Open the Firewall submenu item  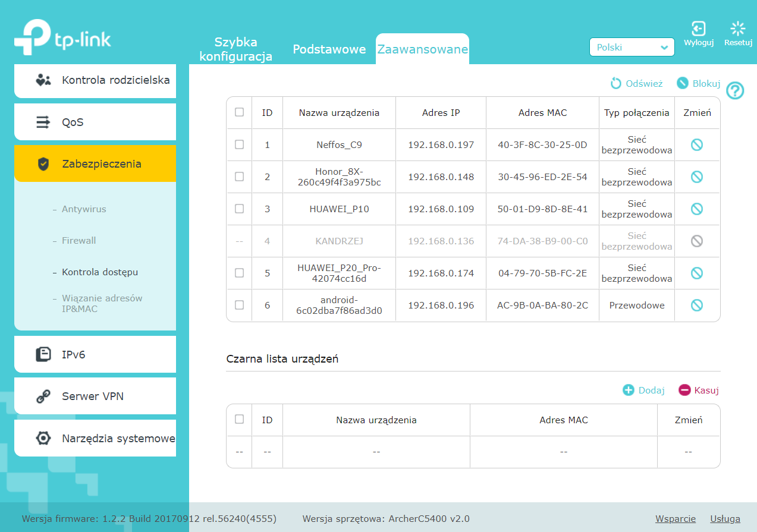pos(78,241)
